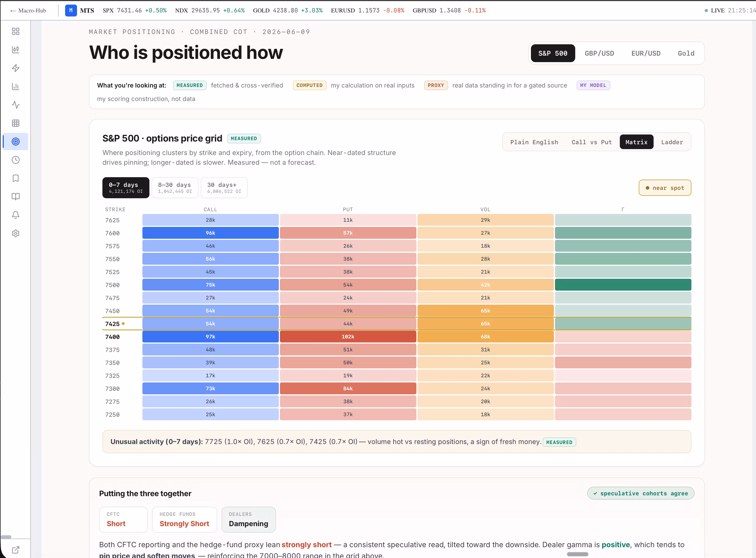Image resolution: width=756 pixels, height=558 pixels.
Task: Select the Plain English view
Action: [x=534, y=142]
